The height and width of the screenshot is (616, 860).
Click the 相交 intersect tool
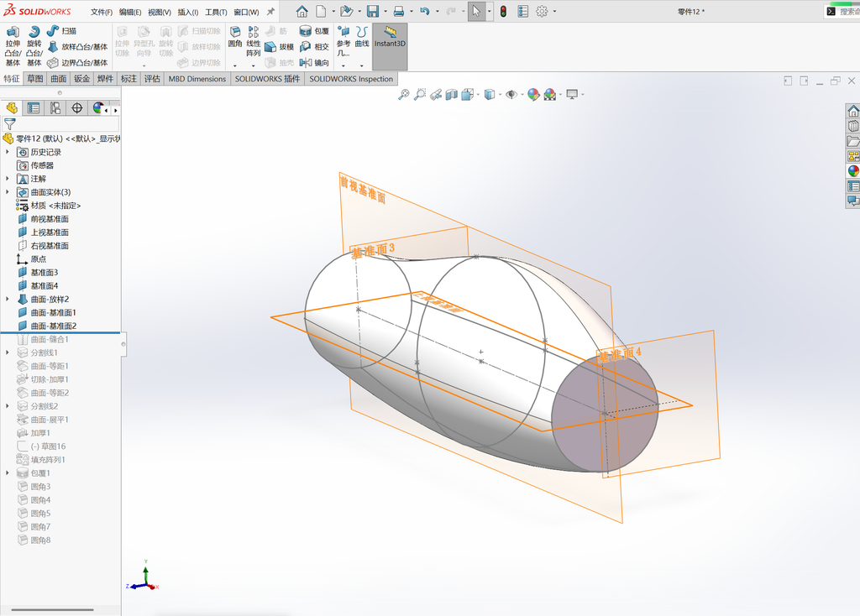(x=314, y=47)
